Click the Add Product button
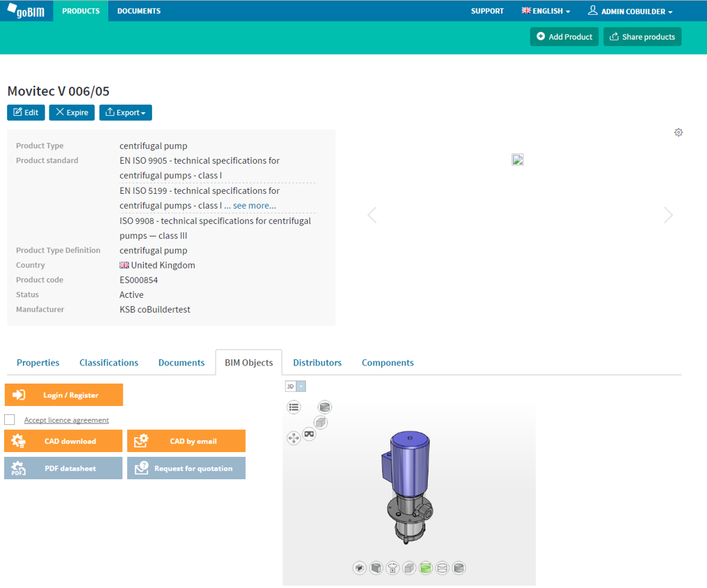 click(x=564, y=37)
